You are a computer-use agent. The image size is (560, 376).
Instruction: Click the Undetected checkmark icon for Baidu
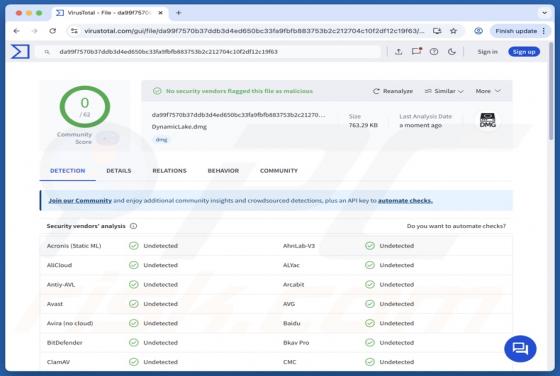370,323
